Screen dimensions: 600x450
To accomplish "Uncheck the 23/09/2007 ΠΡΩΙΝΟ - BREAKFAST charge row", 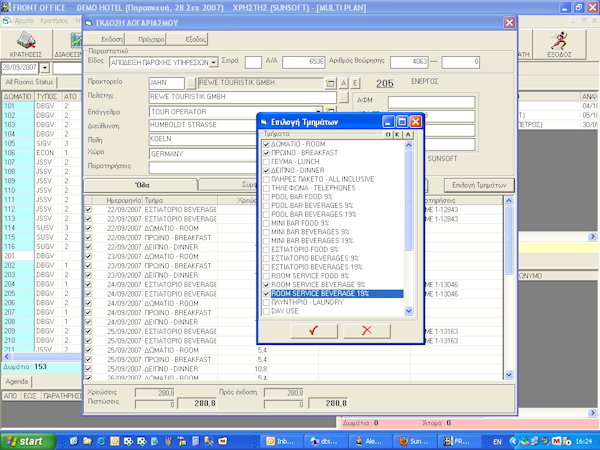I will pos(88,266).
